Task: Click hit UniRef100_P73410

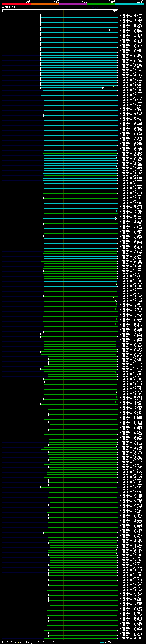Action: tap(131, 580)
